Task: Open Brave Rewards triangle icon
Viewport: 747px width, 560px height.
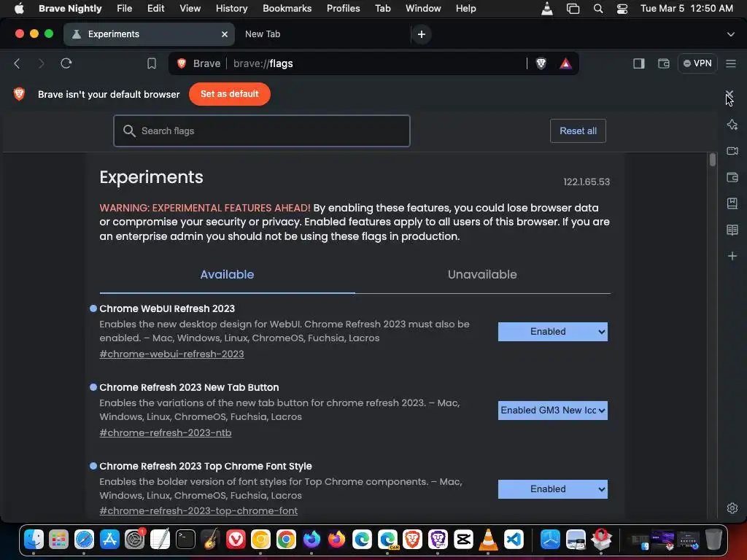Action: 565,63
